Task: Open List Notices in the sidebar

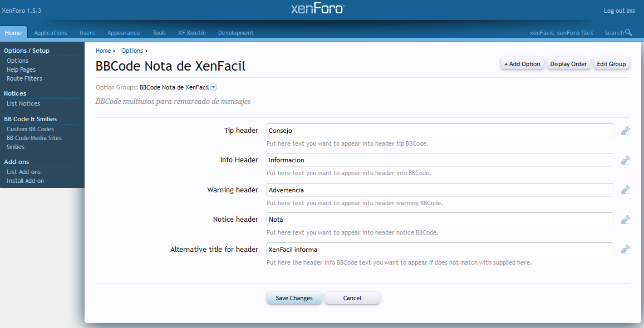Action: click(x=23, y=104)
